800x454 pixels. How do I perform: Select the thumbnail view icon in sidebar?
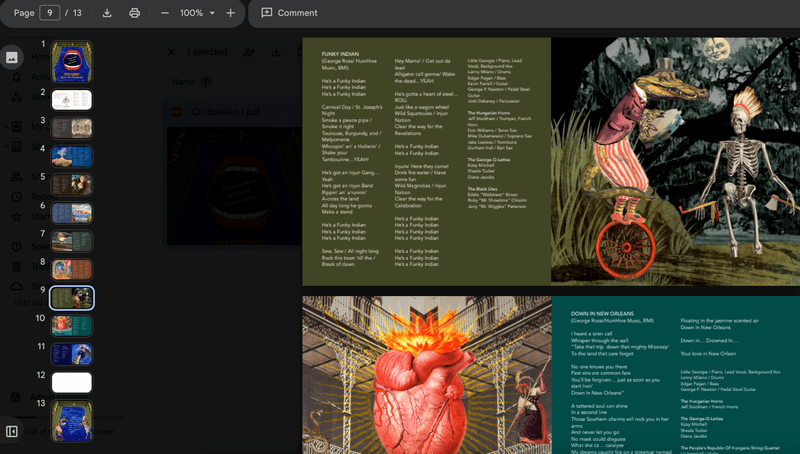tap(11, 57)
